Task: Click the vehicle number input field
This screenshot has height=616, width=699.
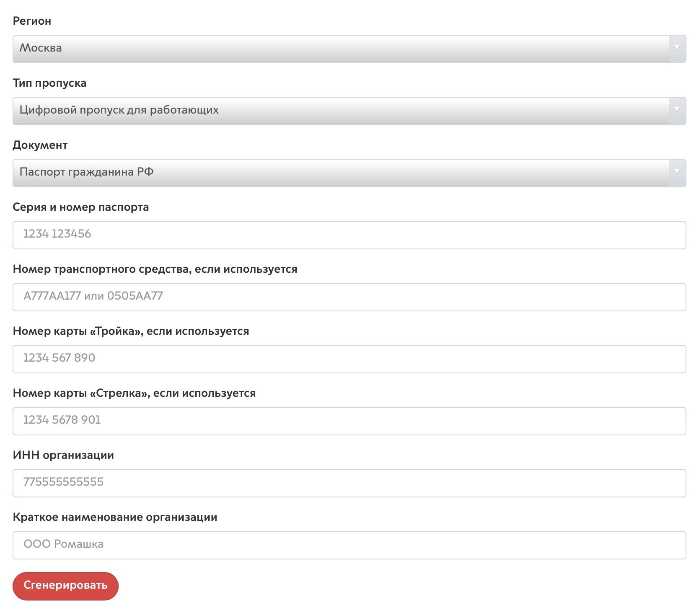Action: pos(349,297)
